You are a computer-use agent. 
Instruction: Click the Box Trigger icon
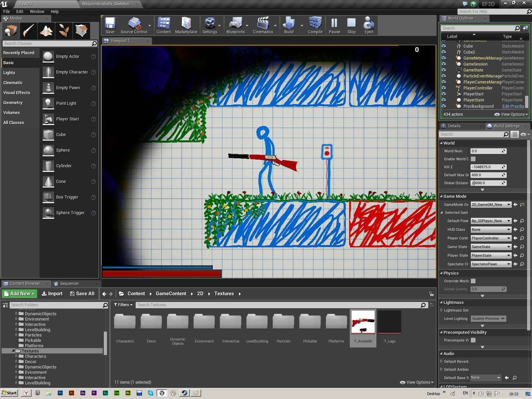pyautogui.click(x=48, y=197)
